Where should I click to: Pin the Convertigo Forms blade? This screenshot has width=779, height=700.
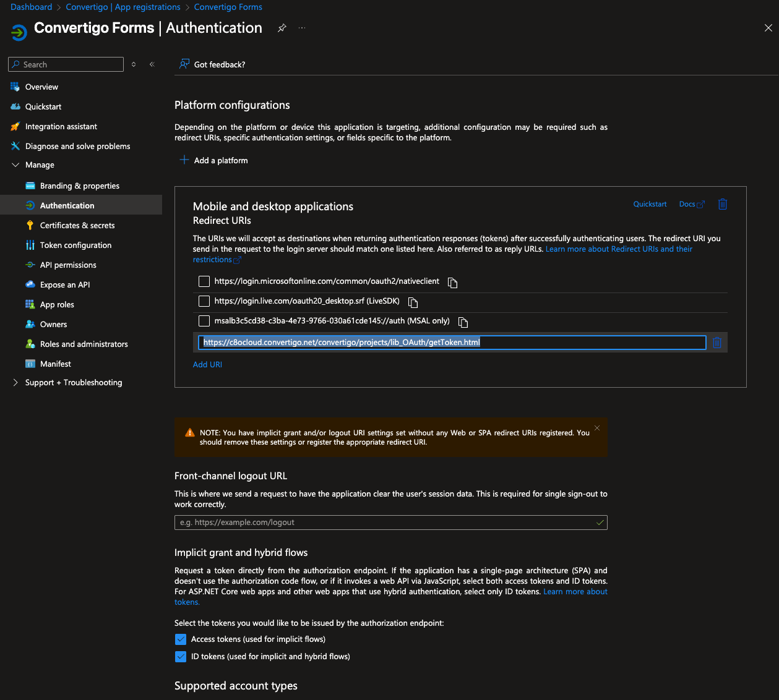[282, 28]
